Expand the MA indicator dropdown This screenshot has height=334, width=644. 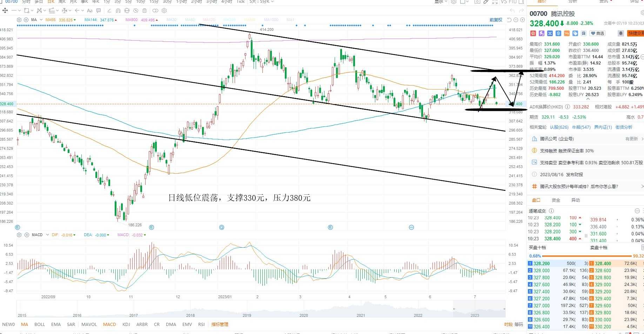pos(41,20)
